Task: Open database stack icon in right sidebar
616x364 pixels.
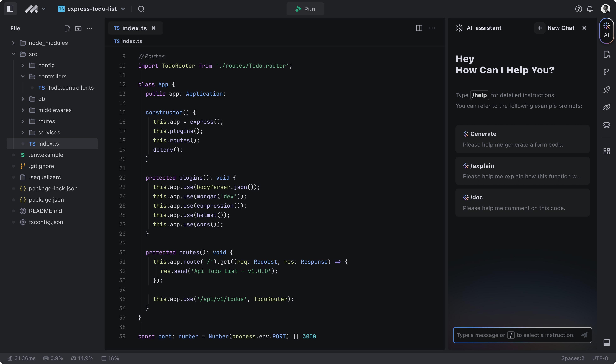Action: (x=607, y=125)
